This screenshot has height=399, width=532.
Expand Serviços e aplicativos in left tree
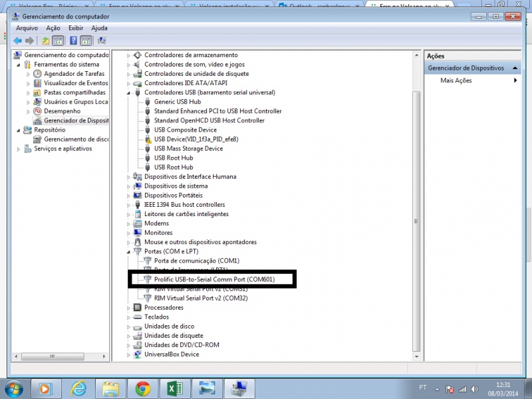19,148
